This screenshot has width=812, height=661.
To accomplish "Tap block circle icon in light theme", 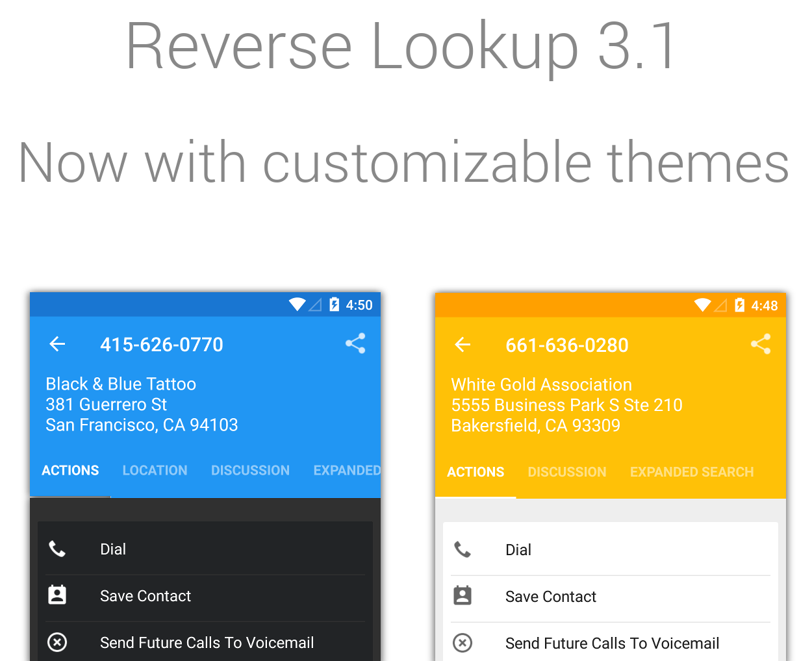I will coord(463,643).
